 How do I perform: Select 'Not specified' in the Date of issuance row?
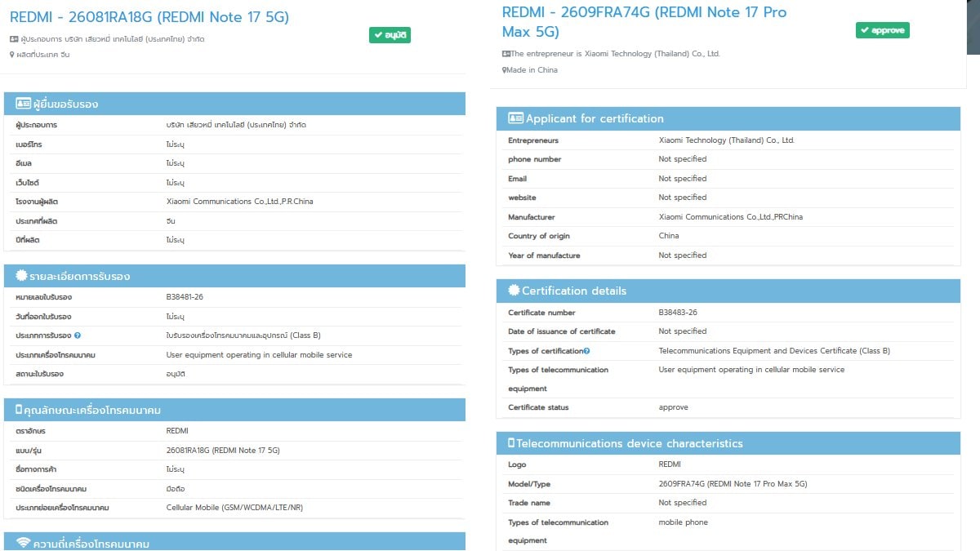point(683,331)
